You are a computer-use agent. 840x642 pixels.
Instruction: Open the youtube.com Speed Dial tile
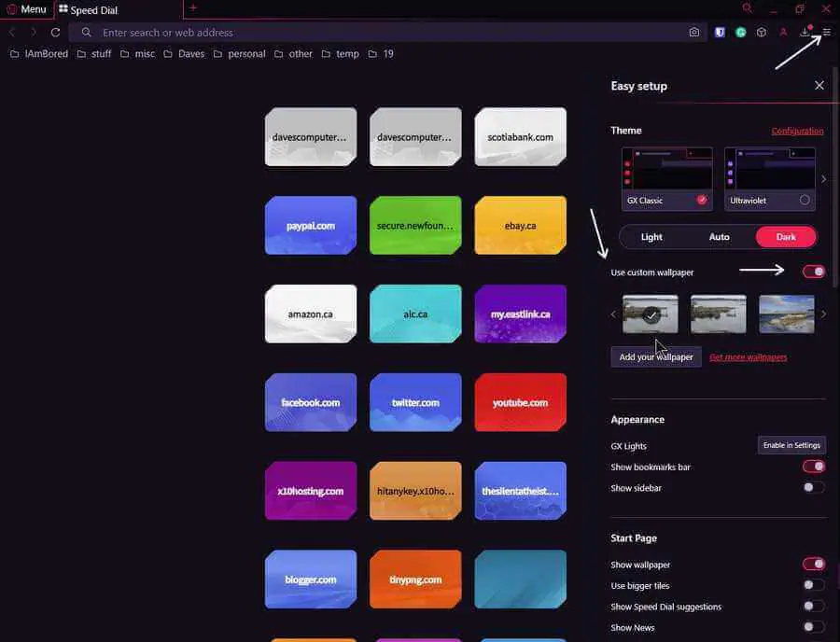coord(520,402)
